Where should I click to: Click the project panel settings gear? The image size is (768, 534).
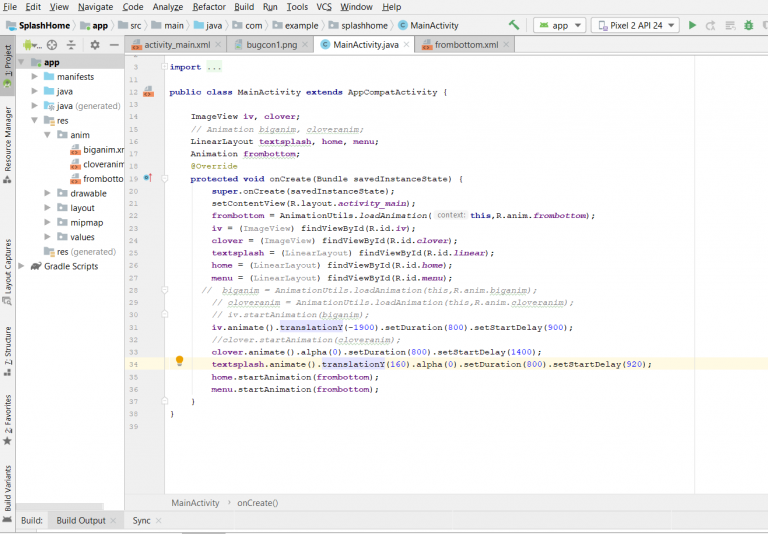click(x=95, y=45)
